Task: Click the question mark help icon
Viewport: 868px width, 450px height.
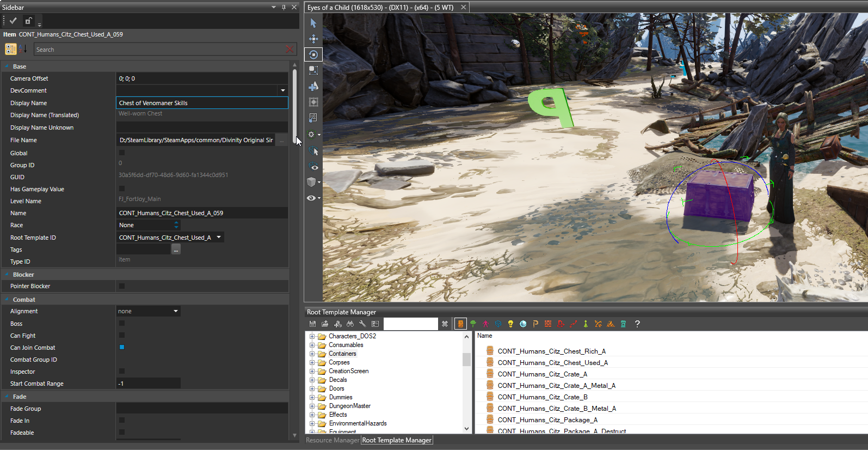Action: (637, 324)
